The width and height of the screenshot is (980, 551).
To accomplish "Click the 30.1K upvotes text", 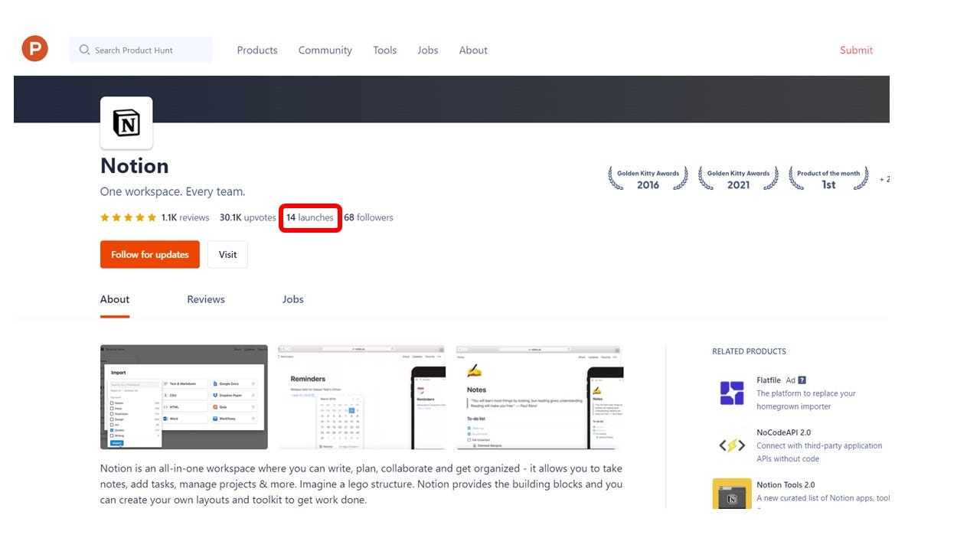I will click(248, 217).
